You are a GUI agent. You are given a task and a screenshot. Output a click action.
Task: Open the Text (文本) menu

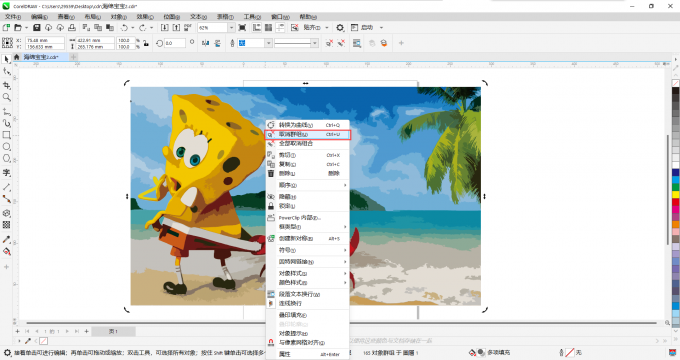pos(198,16)
